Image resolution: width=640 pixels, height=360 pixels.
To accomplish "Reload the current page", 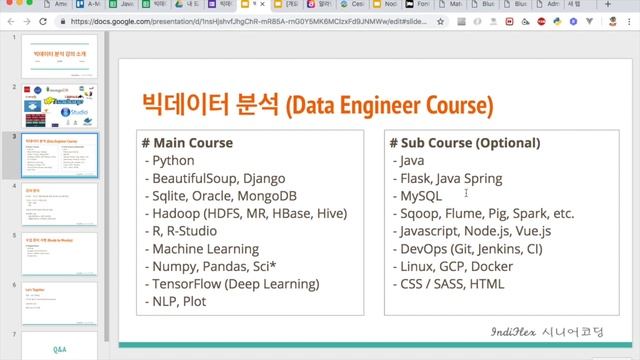I will (43, 22).
